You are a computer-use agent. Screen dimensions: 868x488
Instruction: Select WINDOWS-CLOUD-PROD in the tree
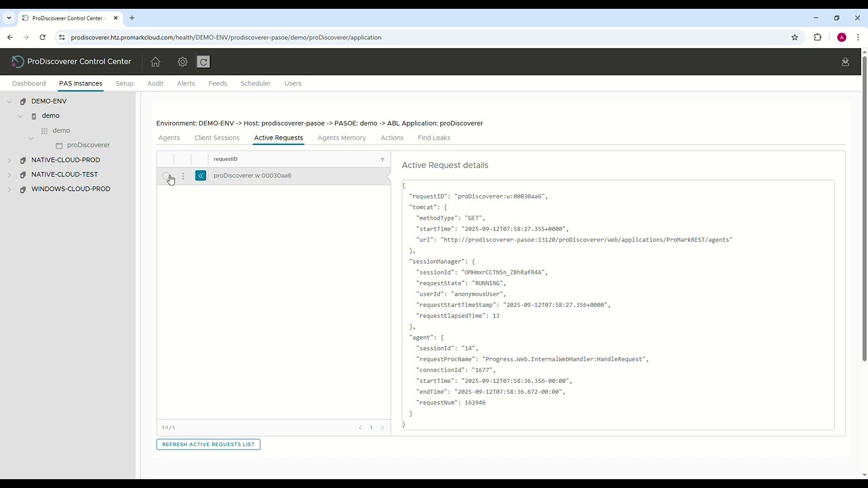pyautogui.click(x=71, y=189)
